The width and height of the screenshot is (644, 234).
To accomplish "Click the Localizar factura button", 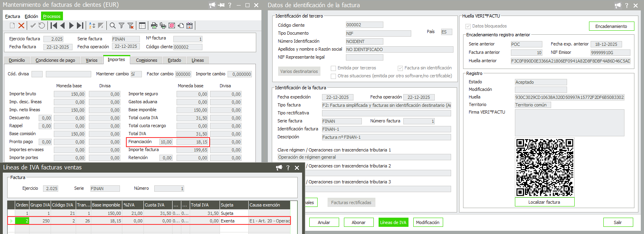I will point(544,202).
